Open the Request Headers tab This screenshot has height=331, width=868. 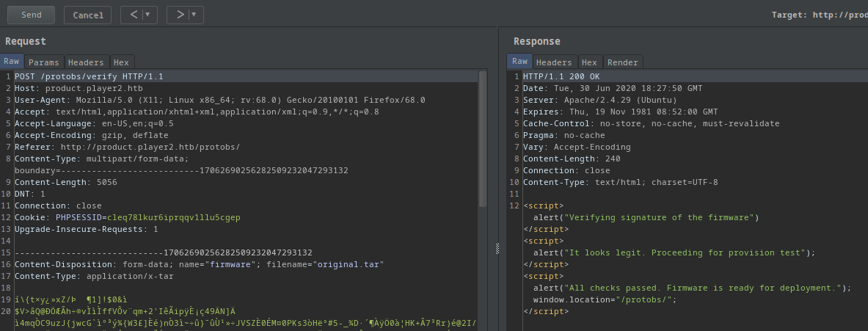click(x=87, y=62)
